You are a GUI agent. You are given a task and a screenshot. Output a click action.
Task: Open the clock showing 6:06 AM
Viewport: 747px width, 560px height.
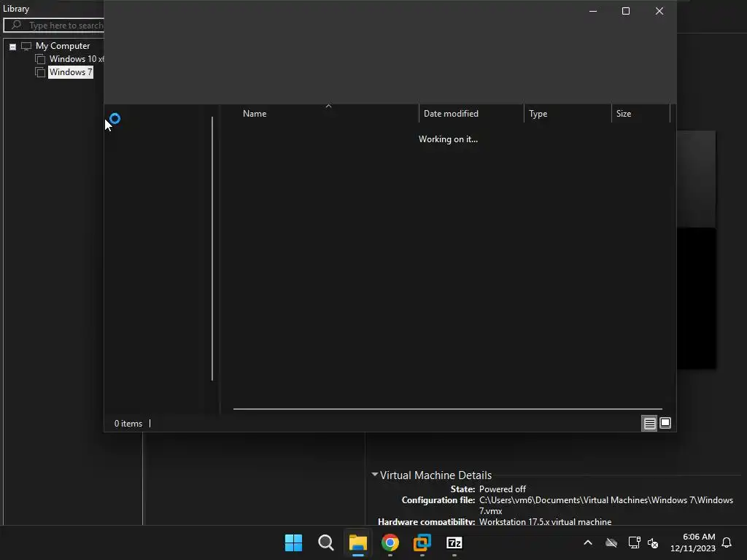coord(693,542)
